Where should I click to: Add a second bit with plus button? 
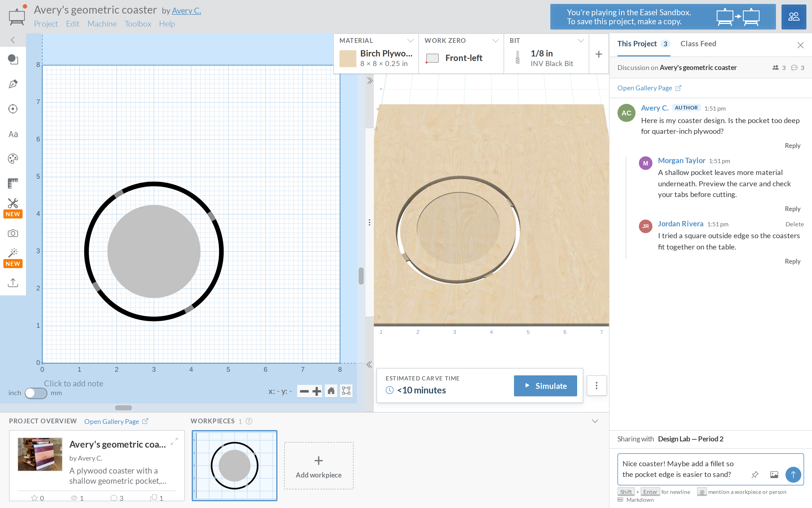coord(599,54)
